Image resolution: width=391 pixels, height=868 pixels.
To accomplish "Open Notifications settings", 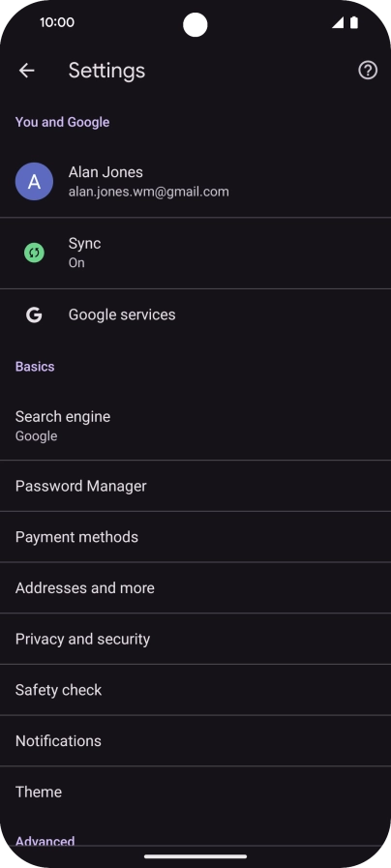I will 195,740.
